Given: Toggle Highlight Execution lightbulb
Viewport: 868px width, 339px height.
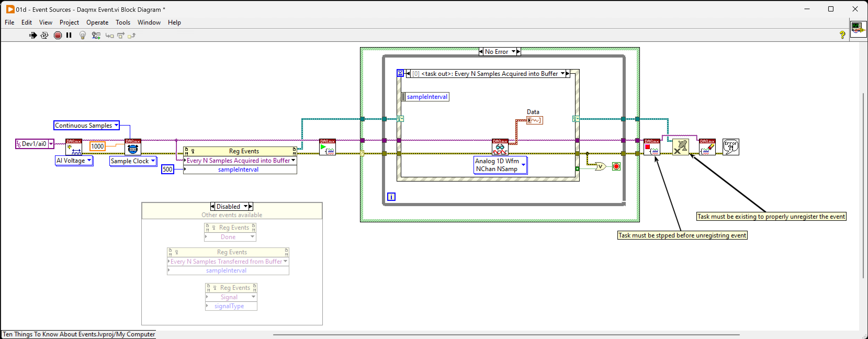Looking at the screenshot, I should pyautogui.click(x=83, y=35).
